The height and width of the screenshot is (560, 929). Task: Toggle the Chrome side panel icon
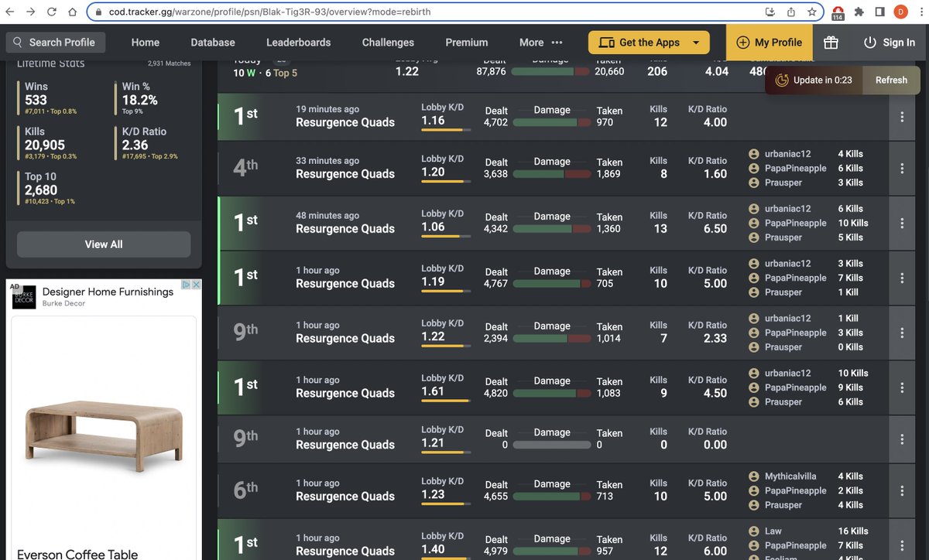[x=880, y=12]
